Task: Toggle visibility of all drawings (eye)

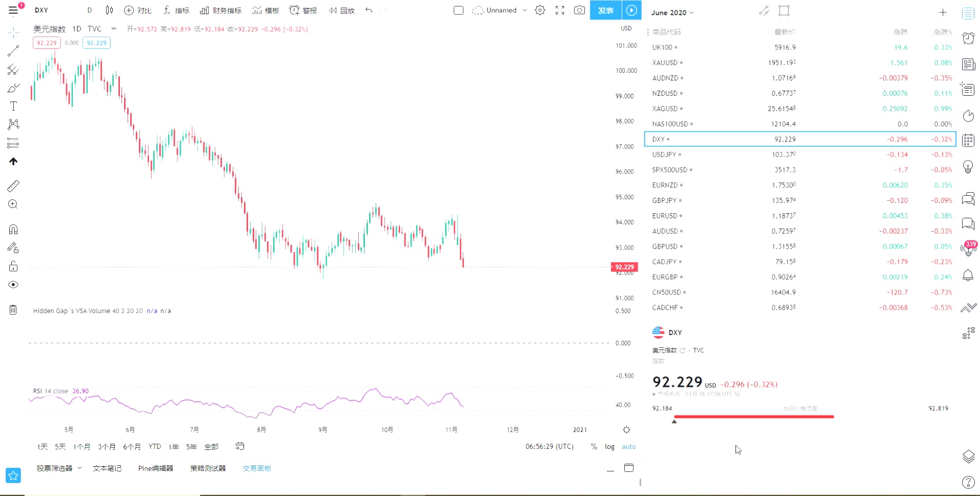Action: 13,285
